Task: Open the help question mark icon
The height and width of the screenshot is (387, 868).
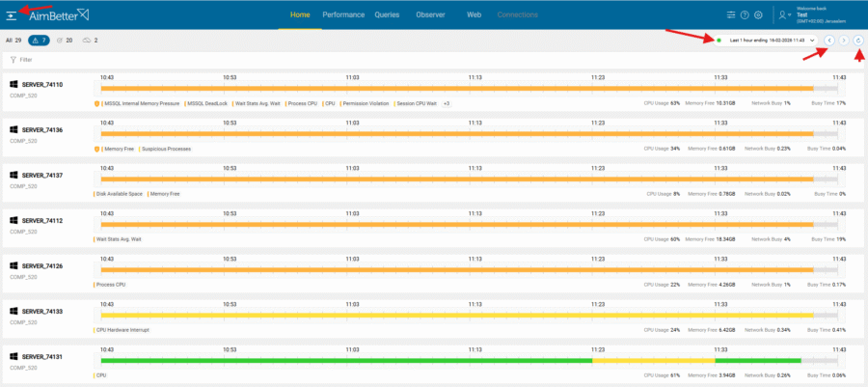Action: coord(745,15)
